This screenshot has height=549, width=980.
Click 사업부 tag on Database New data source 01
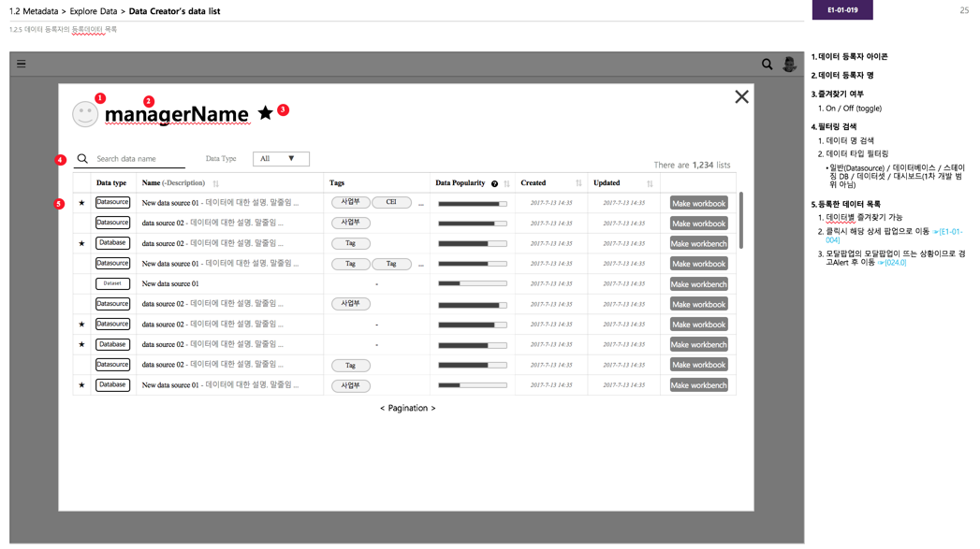pos(351,385)
